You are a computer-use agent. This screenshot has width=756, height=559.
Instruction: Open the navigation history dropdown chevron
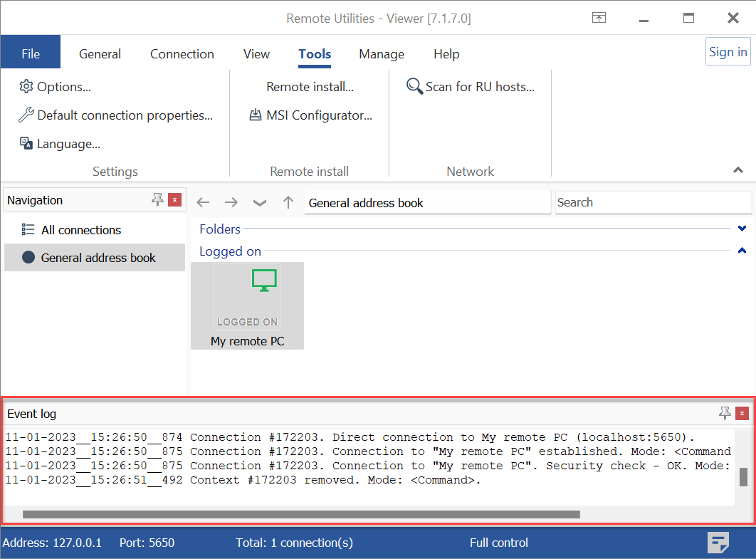[x=260, y=202]
